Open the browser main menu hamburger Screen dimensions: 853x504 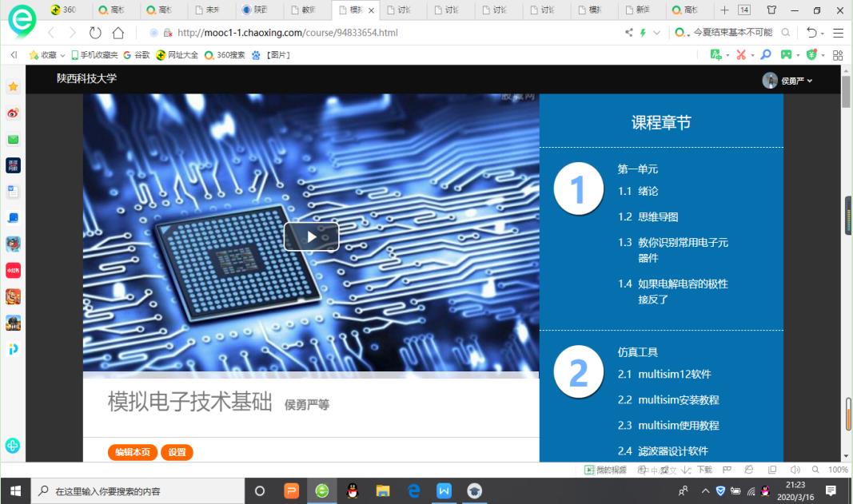click(838, 33)
